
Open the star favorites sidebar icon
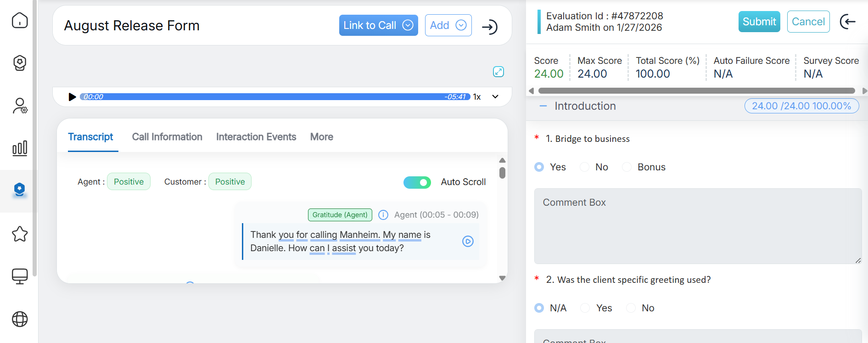point(20,234)
